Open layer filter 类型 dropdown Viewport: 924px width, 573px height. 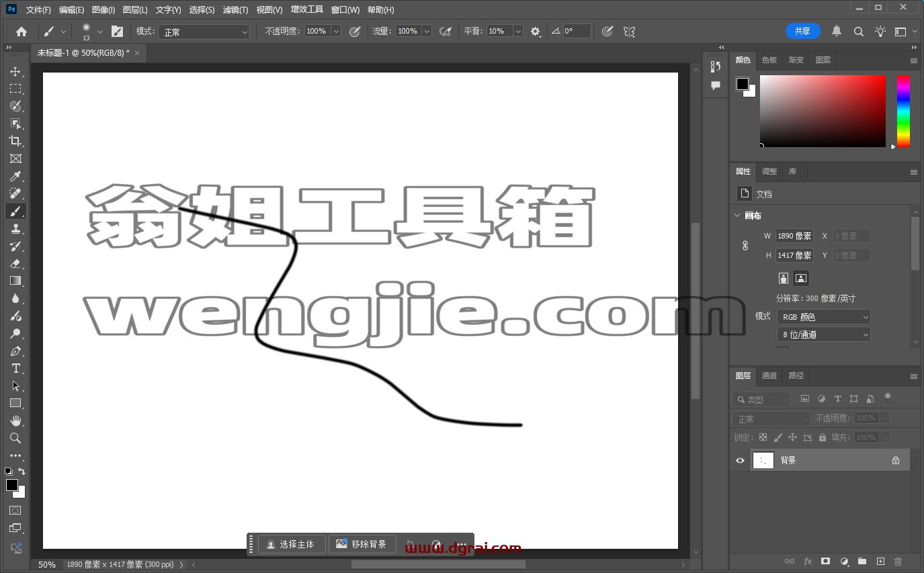pos(761,399)
